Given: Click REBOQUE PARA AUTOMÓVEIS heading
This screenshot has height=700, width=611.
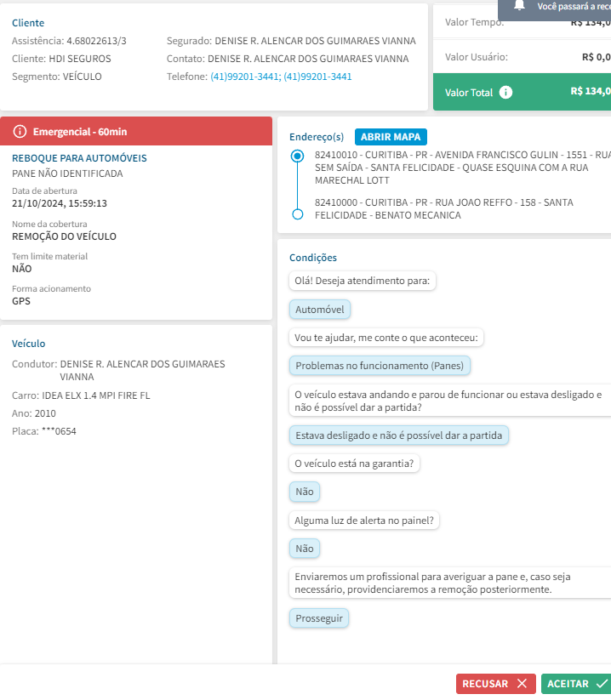Looking at the screenshot, I should point(79,158).
